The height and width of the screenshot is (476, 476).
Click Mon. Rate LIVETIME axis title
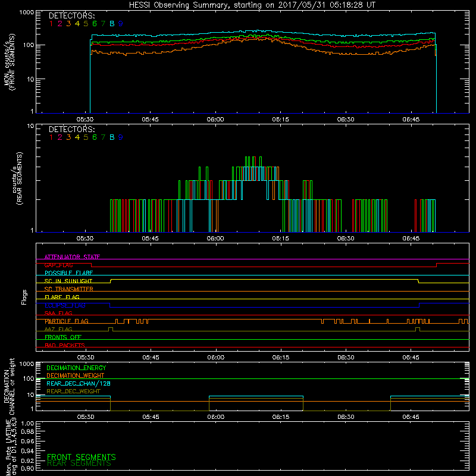tap(11, 447)
